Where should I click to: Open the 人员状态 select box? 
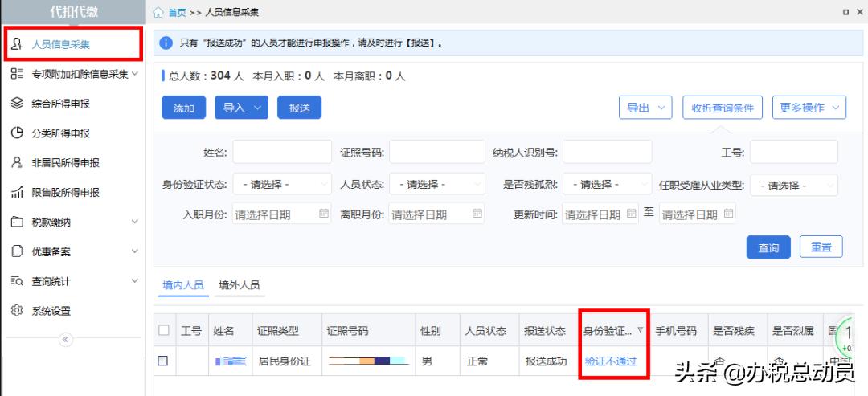[437, 184]
